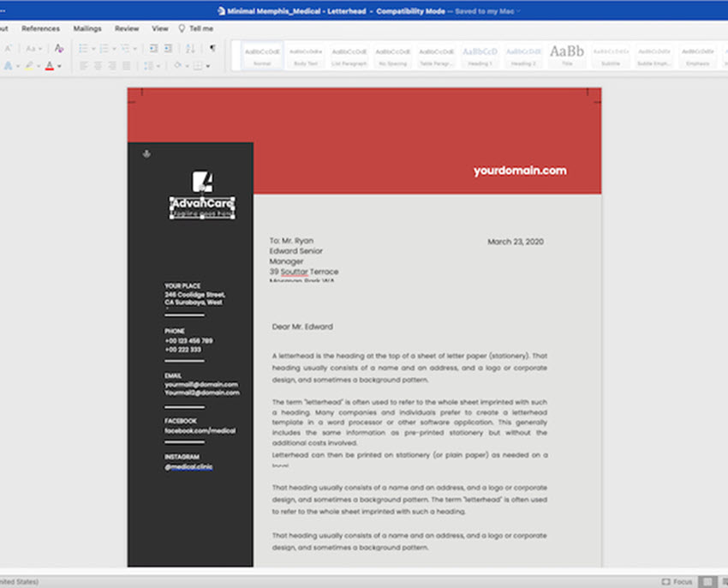Toggle paragraph mark visibility

(212, 49)
